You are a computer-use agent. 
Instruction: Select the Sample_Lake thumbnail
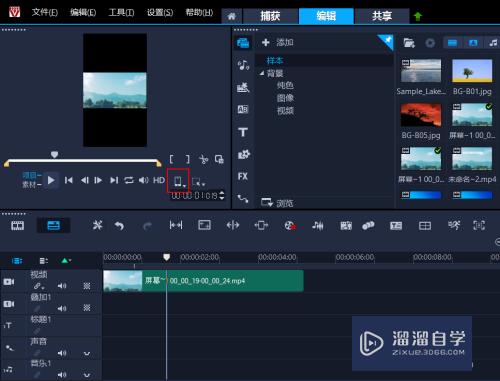[x=421, y=71]
